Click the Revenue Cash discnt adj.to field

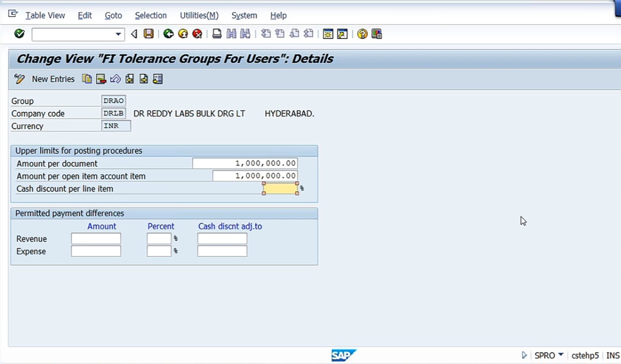[222, 238]
